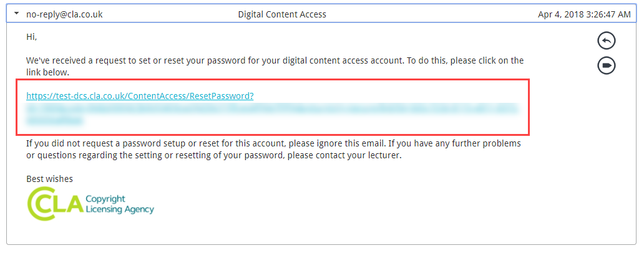Click the circular forward tag icon
This screenshot has height=253, width=644.
pyautogui.click(x=607, y=65)
